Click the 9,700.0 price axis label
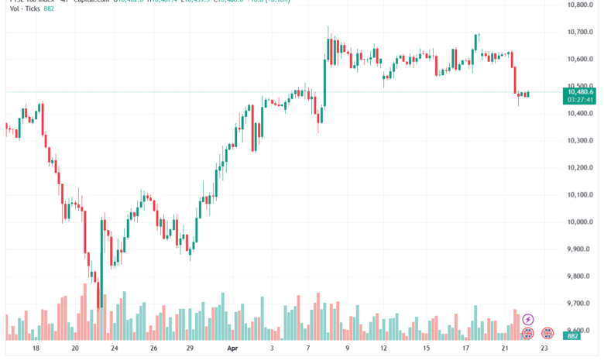604x364 pixels. 578,304
